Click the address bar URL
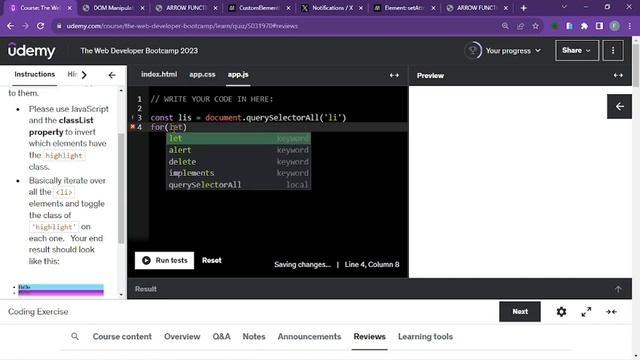The height and width of the screenshot is (360, 640). click(x=182, y=26)
